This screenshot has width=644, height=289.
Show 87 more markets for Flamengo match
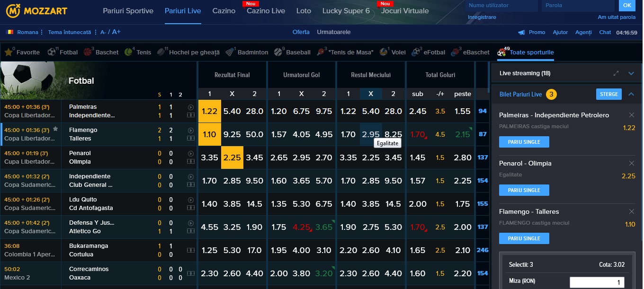click(x=483, y=134)
